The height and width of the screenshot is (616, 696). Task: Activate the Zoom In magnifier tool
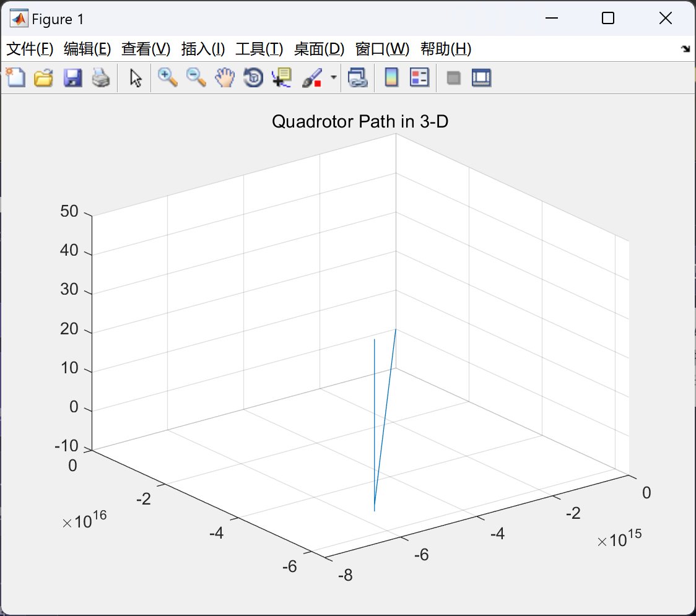tap(168, 77)
